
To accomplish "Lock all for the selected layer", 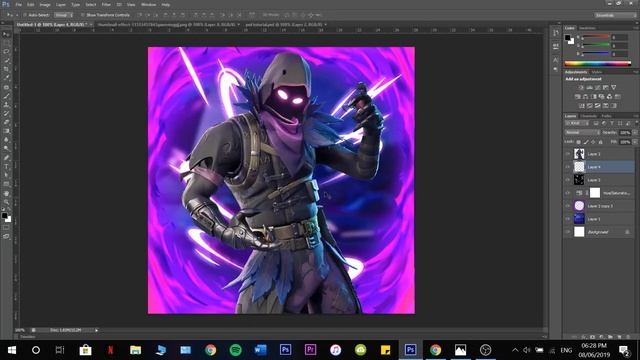I will 600,142.
